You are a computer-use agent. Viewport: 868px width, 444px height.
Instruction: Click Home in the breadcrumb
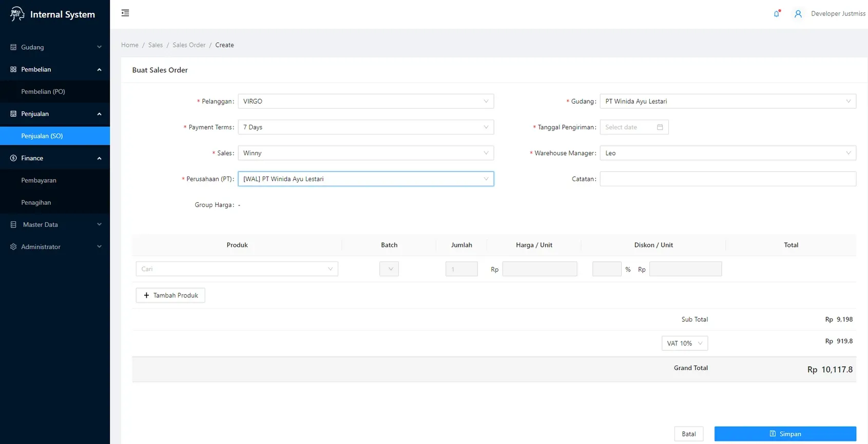(x=130, y=45)
